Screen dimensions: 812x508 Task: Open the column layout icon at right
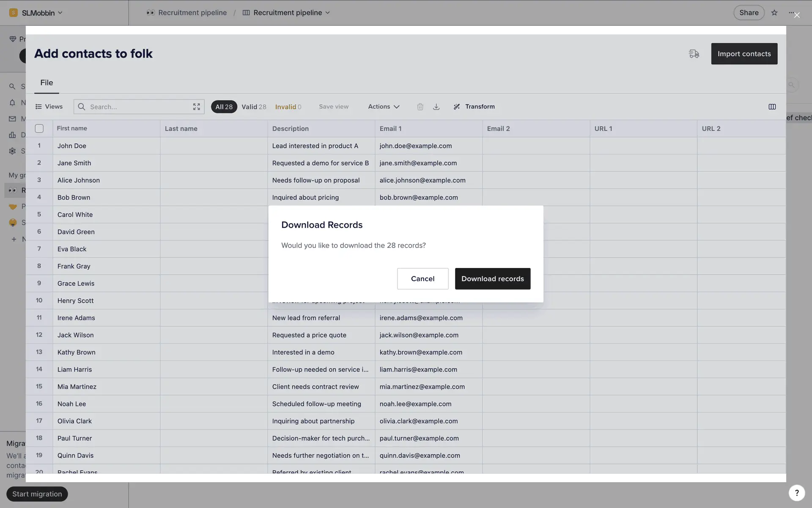[x=772, y=107]
